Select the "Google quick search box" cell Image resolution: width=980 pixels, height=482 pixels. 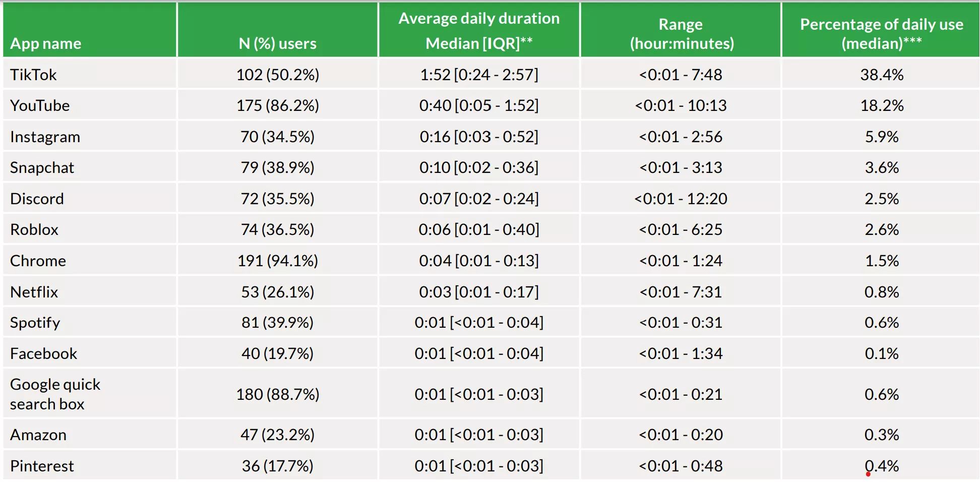click(x=55, y=394)
